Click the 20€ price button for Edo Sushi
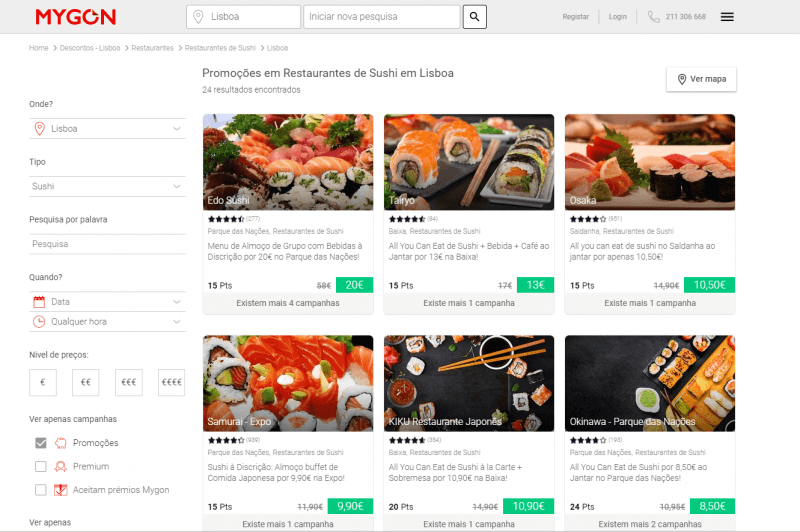800x532 pixels. click(355, 285)
